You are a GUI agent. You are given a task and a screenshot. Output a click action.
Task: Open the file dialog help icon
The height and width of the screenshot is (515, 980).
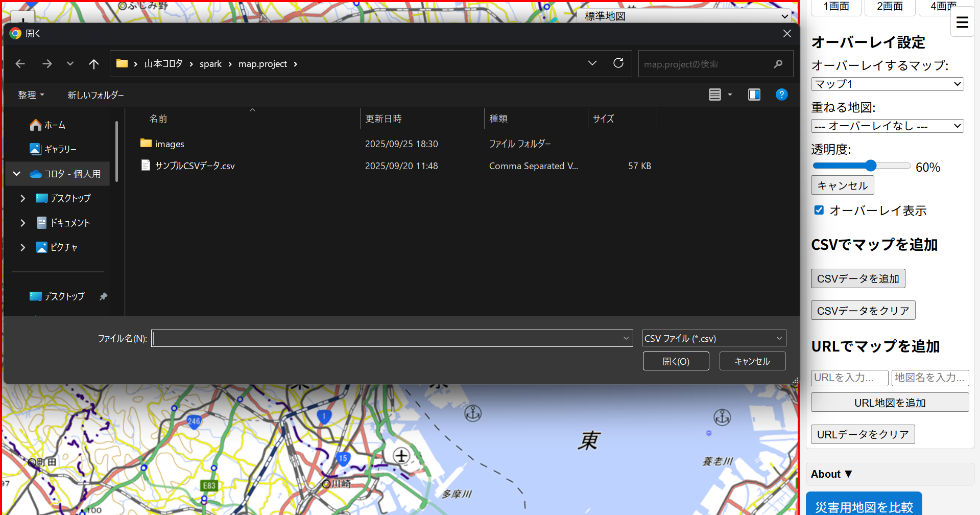(781, 95)
